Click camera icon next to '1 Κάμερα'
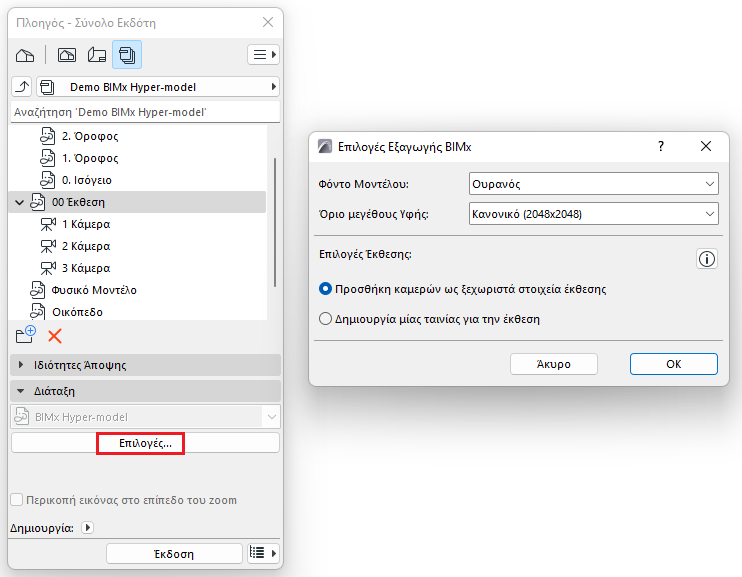This screenshot has height=577, width=742. (48, 224)
